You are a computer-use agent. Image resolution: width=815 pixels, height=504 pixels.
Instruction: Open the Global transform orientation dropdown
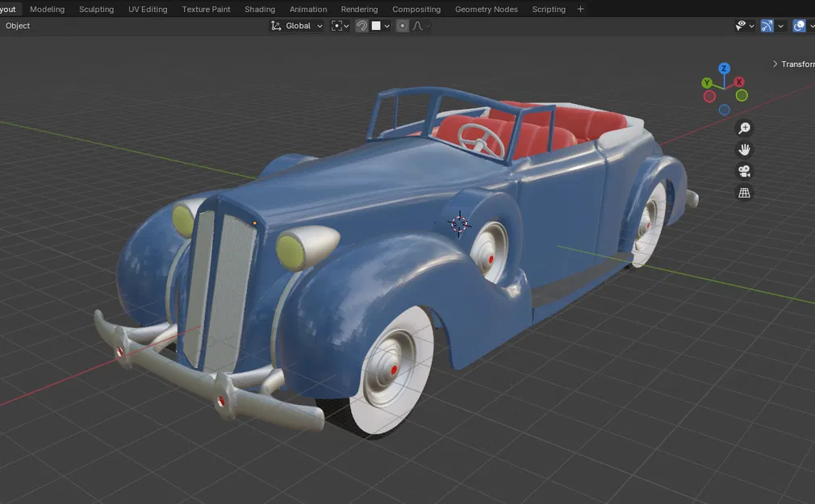click(296, 25)
